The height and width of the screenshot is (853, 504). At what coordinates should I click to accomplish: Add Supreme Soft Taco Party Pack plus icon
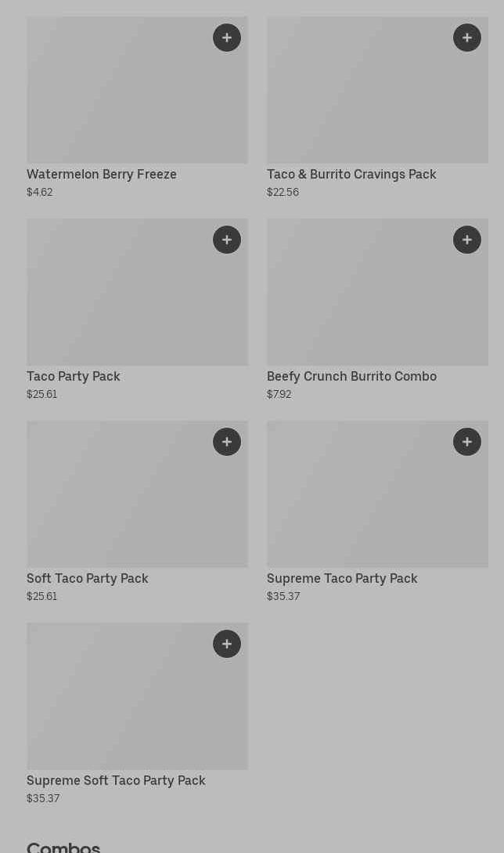click(227, 644)
